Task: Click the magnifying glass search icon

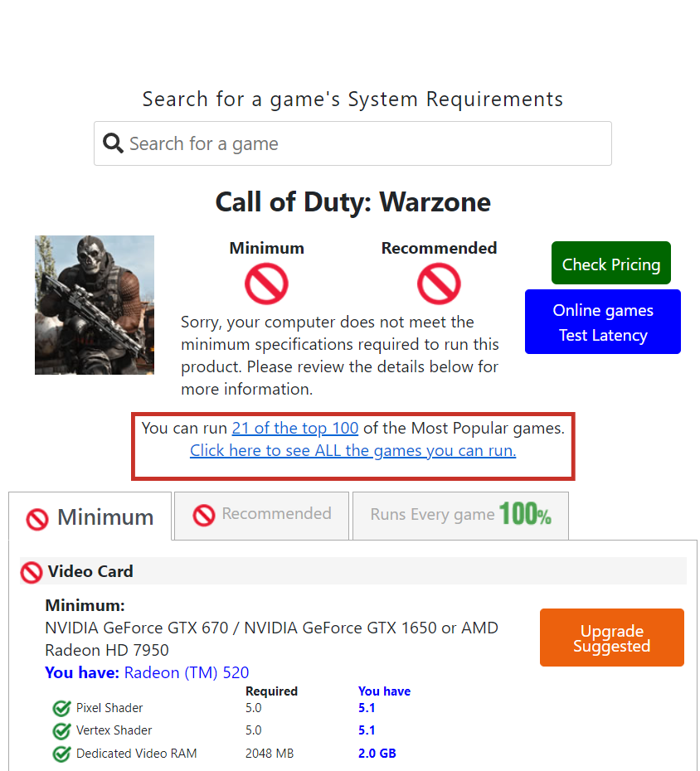Action: point(113,143)
